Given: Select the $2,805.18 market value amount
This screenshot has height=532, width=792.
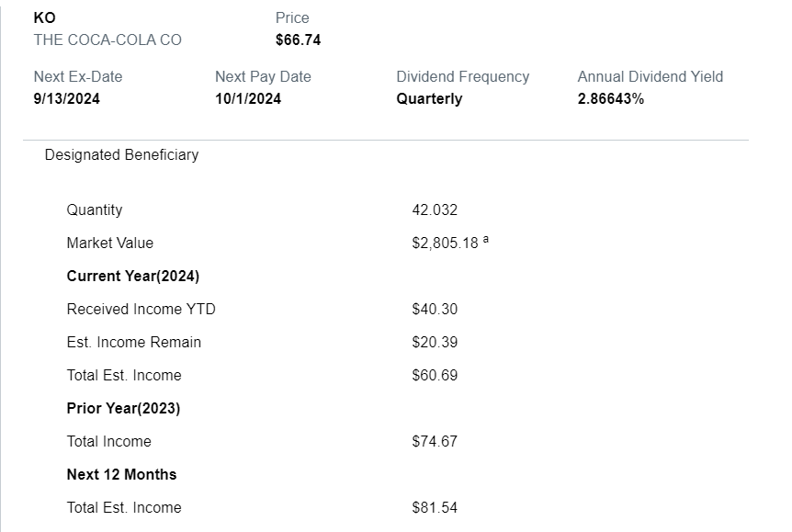Looking at the screenshot, I should point(445,243).
